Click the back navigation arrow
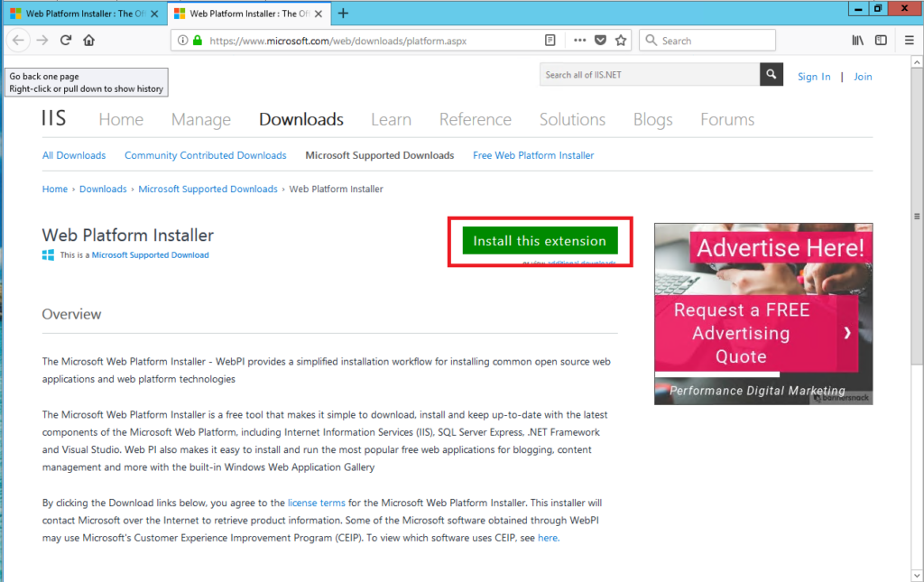The image size is (924, 582). tap(18, 40)
